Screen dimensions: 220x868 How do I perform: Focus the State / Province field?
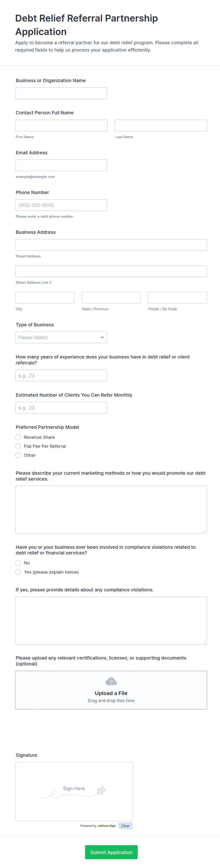pos(111,297)
